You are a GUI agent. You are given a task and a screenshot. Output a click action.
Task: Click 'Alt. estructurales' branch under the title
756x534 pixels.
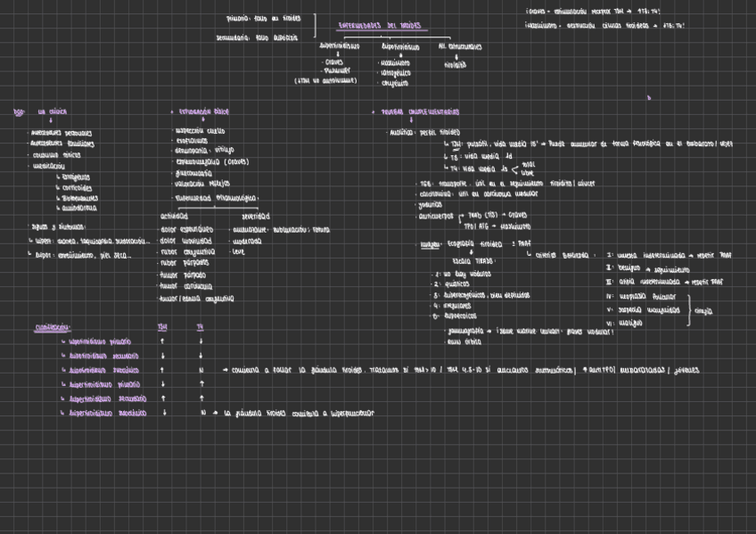point(460,45)
